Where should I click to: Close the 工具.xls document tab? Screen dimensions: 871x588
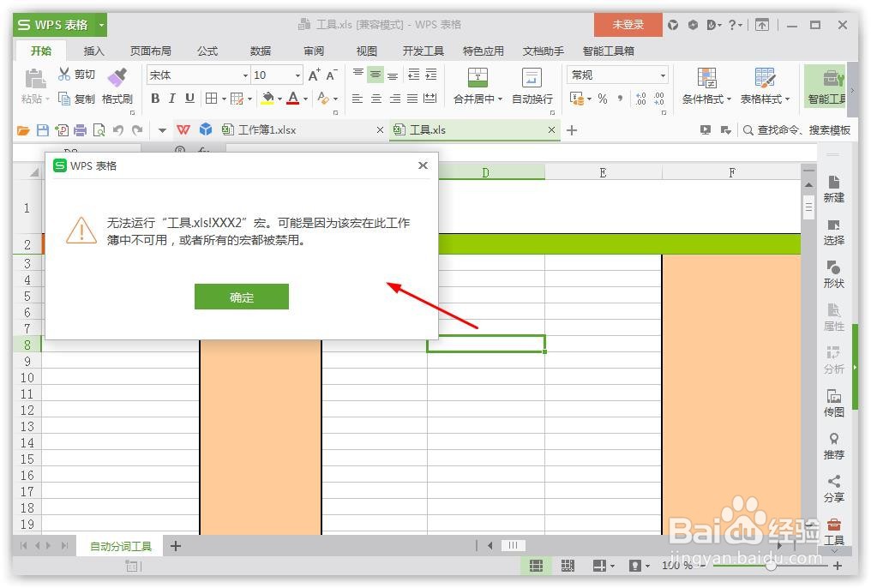point(551,130)
